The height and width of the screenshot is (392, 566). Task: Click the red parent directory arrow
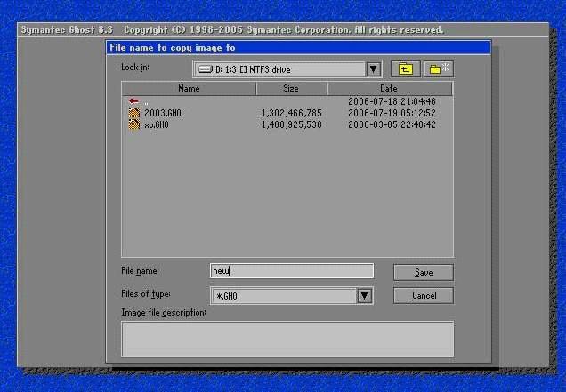click(x=134, y=102)
